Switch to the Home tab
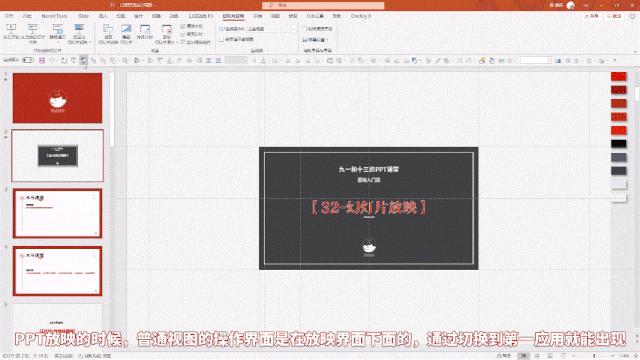The image size is (640, 360). (27, 16)
